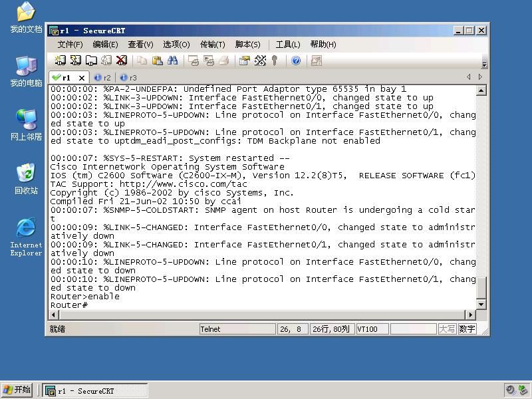The width and height of the screenshot is (532, 399).
Task: Click the Disconnect red X icon
Action: pyautogui.click(x=122, y=61)
